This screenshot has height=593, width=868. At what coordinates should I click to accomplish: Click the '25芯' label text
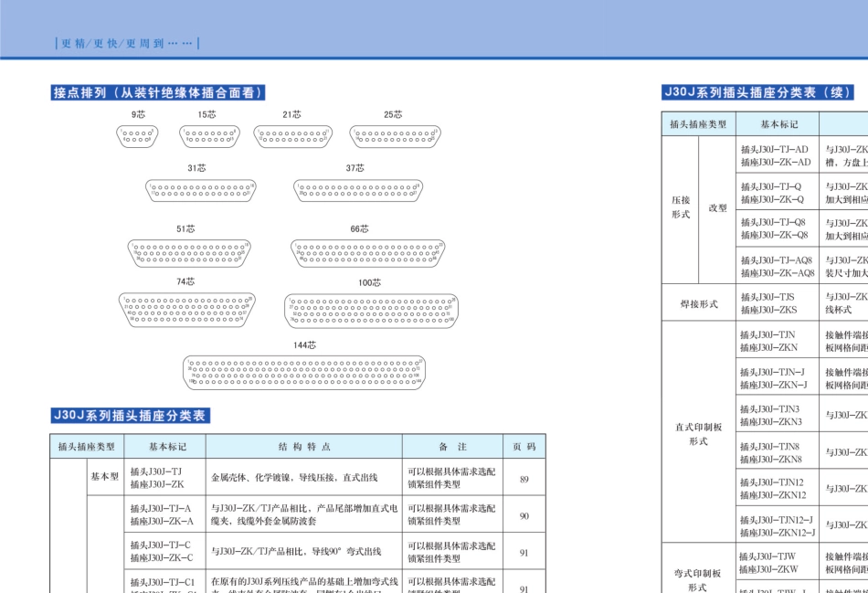(x=393, y=114)
